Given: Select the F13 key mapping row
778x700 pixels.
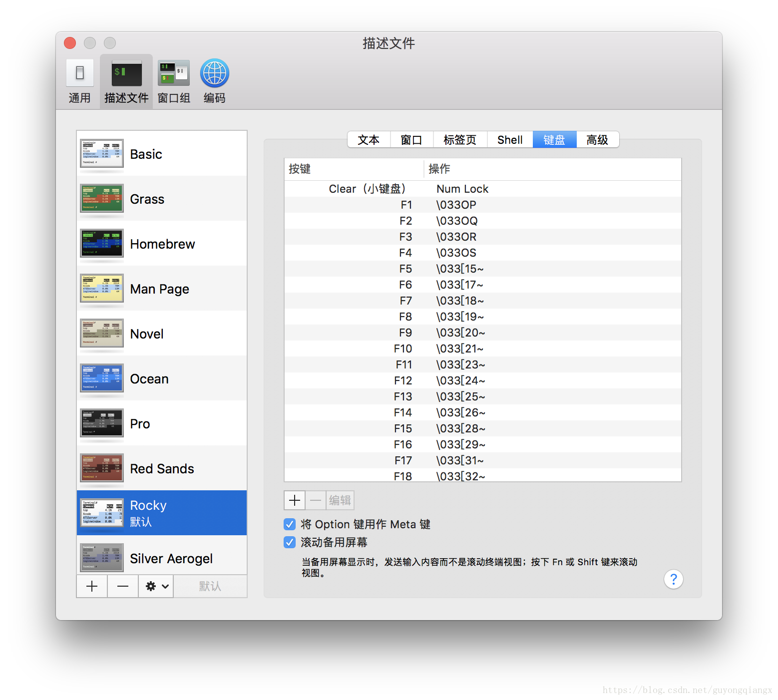Looking at the screenshot, I should click(483, 396).
